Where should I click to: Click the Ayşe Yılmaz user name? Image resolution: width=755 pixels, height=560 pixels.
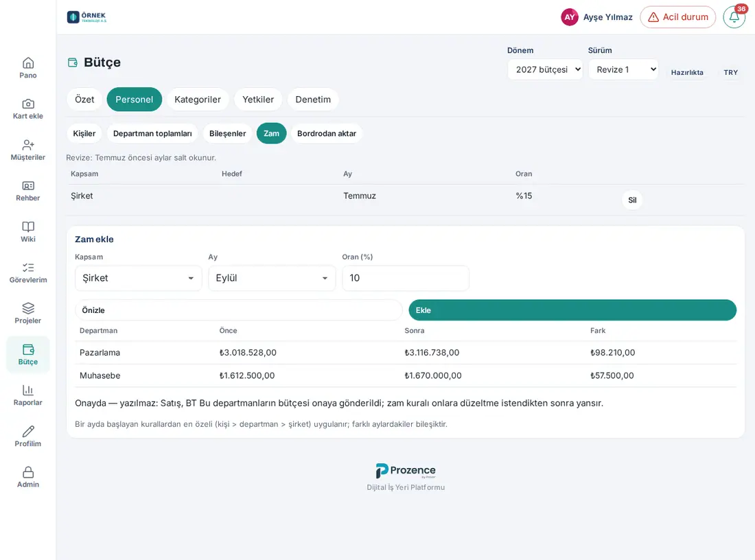pyautogui.click(x=607, y=17)
